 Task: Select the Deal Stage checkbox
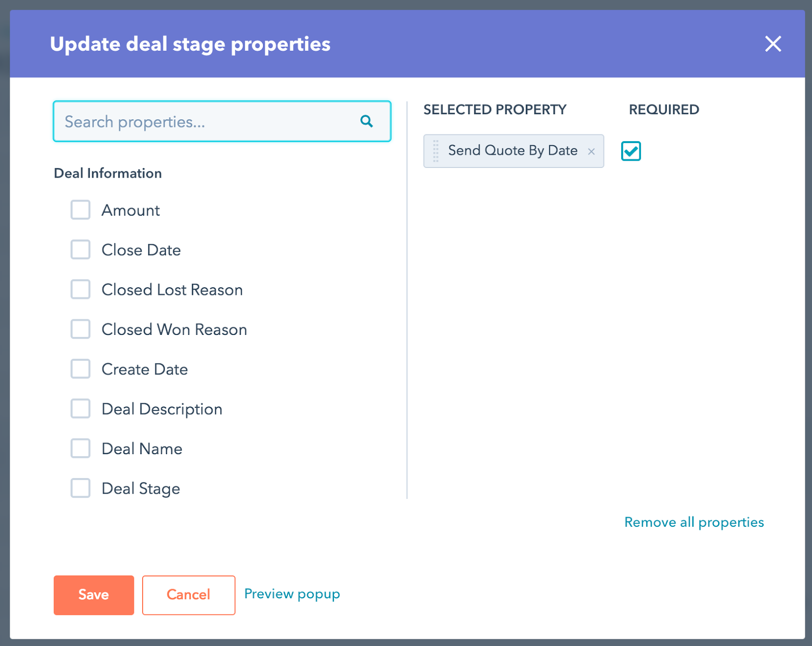[80, 488]
